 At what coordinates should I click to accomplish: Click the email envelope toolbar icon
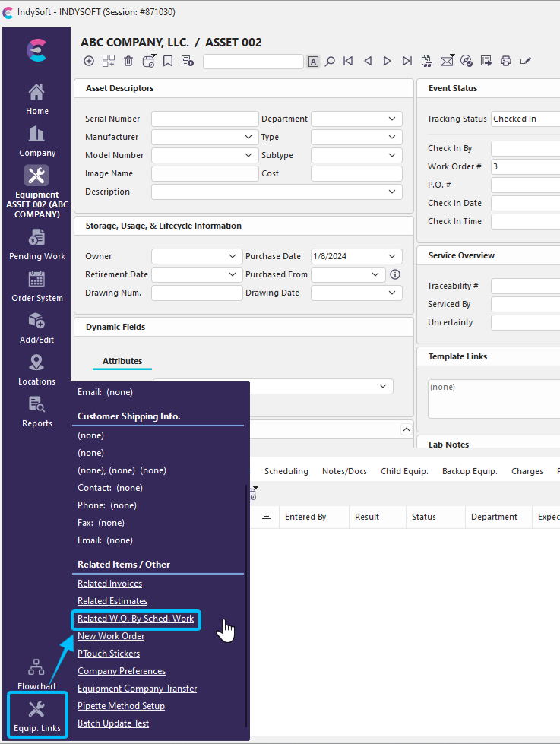(447, 62)
